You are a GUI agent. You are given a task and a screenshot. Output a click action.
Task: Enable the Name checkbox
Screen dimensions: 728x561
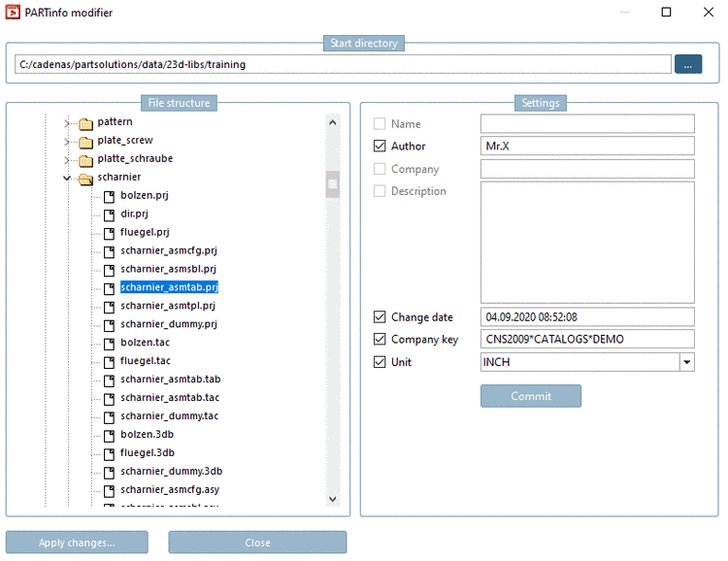(380, 123)
